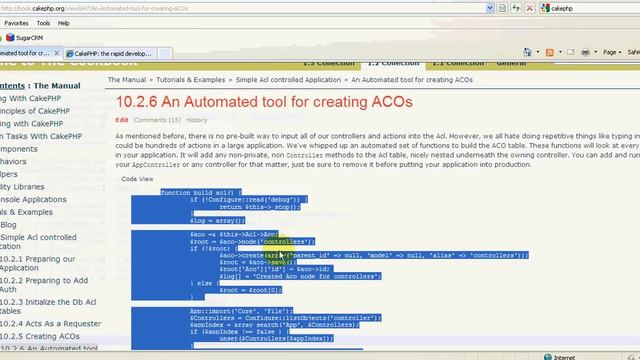Open Tutorials & Examples sidebar item
Screen dimensions: 640x360
(x=27, y=212)
